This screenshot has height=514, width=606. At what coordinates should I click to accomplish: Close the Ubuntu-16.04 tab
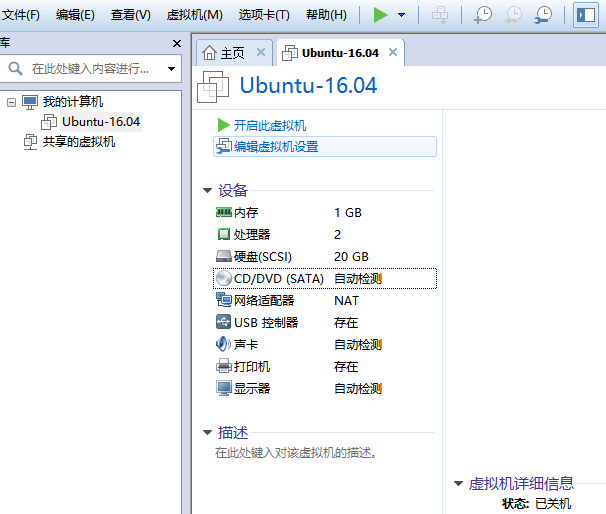pos(393,52)
